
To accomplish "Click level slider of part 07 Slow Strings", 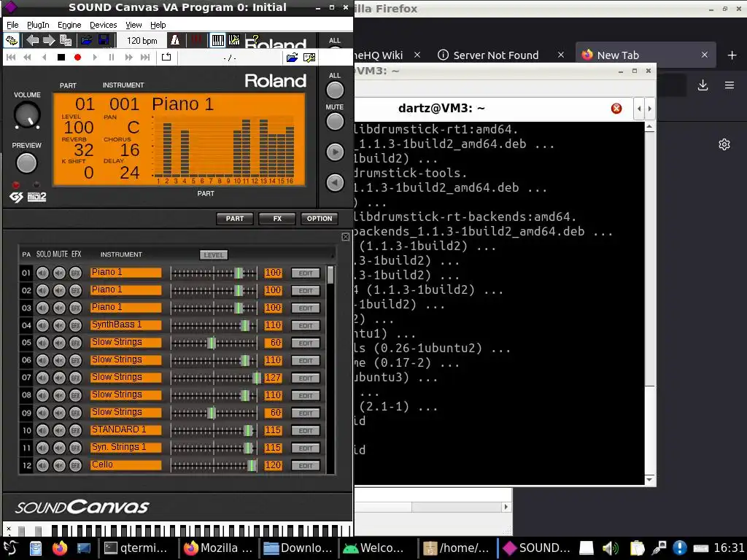I will coord(214,378).
